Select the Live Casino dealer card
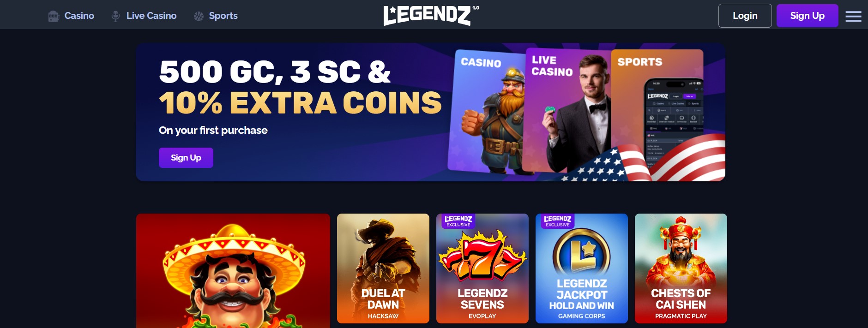Viewport: 868px width, 328px height. tap(568, 111)
